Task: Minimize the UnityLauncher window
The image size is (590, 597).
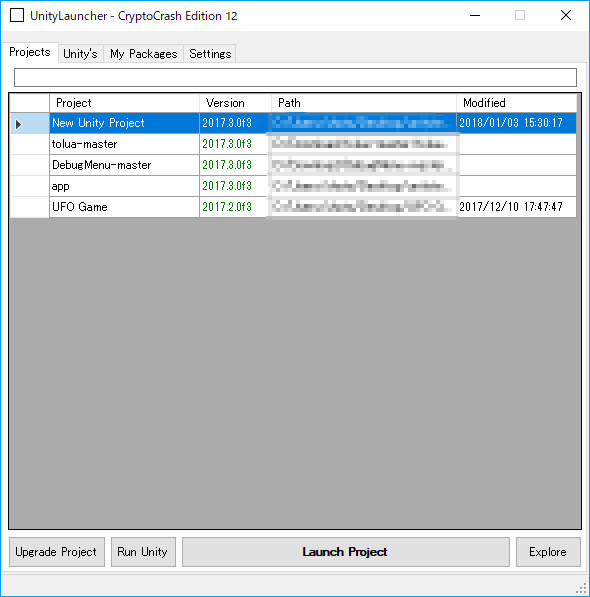Action: click(475, 16)
